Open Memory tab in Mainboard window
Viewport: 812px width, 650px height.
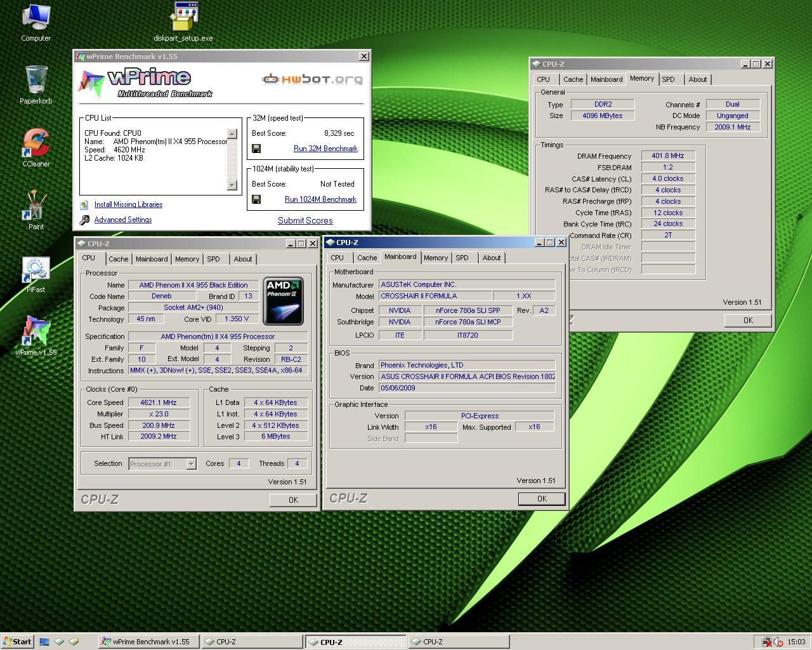coord(436,258)
